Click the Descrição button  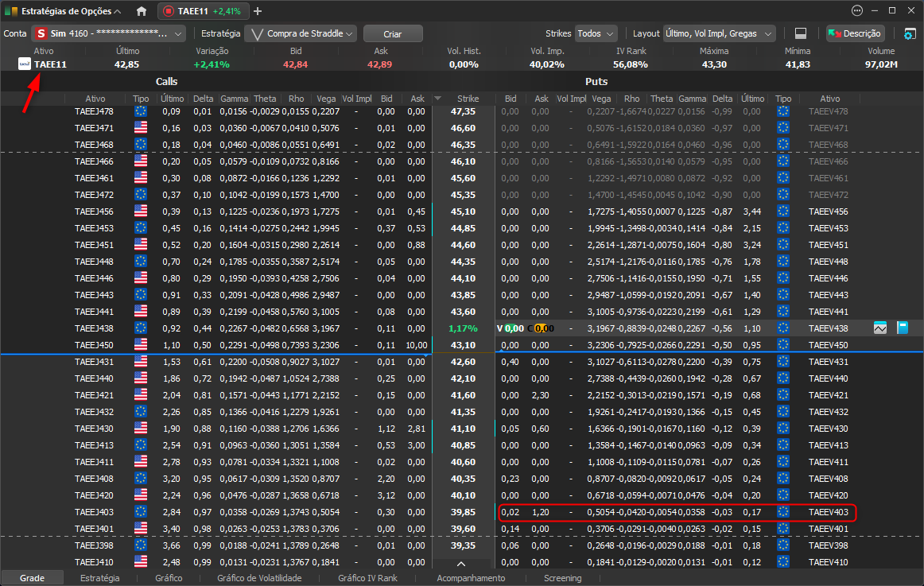(x=855, y=33)
